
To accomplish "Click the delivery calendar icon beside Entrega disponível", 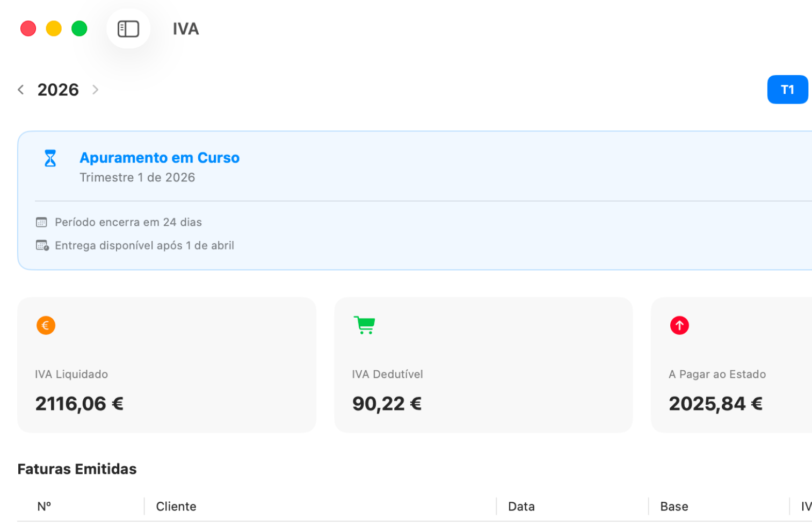I will [x=41, y=245].
